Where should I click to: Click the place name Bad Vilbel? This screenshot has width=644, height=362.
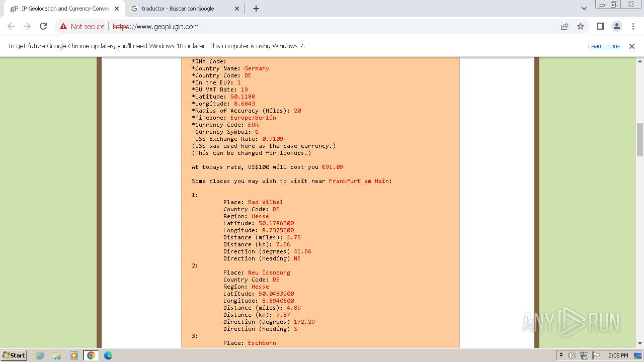(x=265, y=202)
